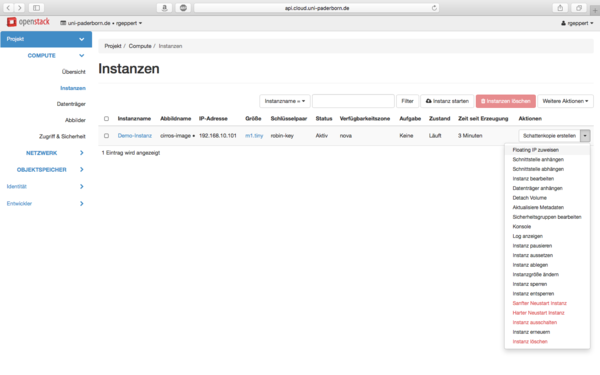Click the Schattenkopie erstellen button
This screenshot has height=375, width=600.
click(549, 135)
